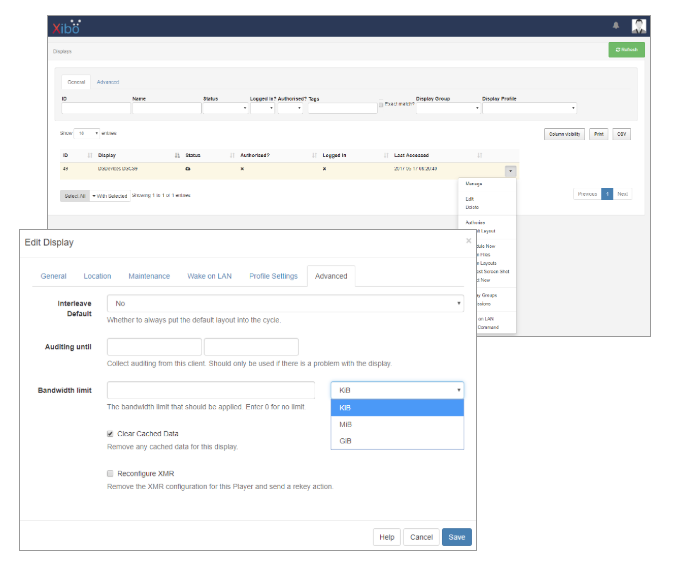683x564 pixels.
Task: Expand the Interleave Default dropdown
Action: click(286, 303)
